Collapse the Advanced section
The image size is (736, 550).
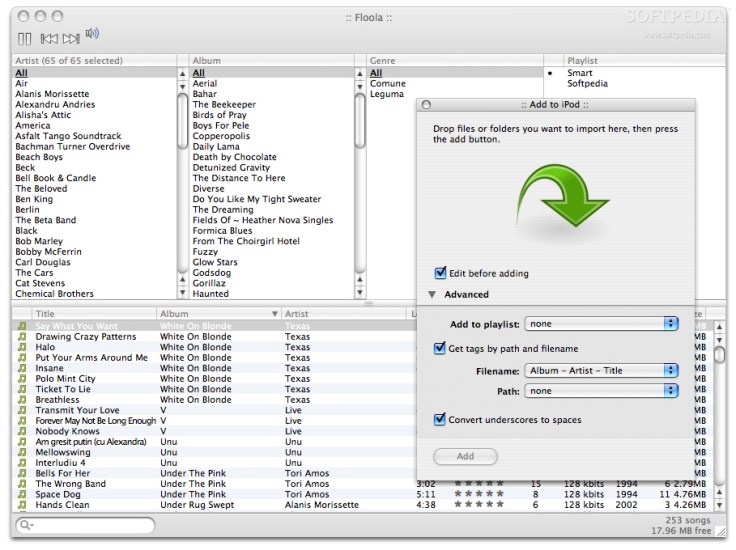[432, 295]
